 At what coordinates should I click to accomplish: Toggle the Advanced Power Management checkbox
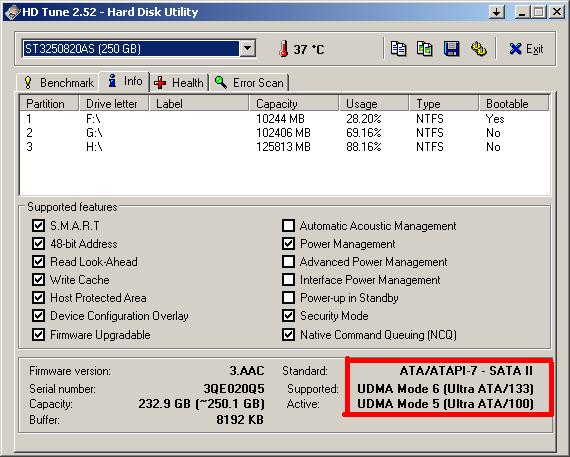(x=289, y=261)
